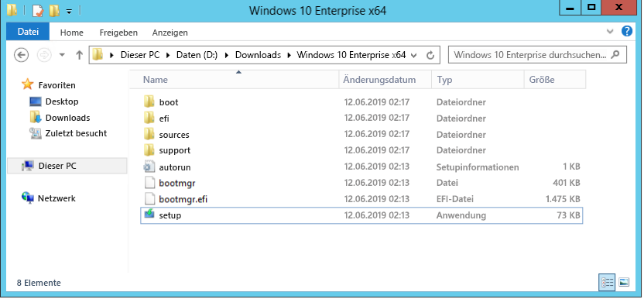Switch to details view layout

pos(607,282)
